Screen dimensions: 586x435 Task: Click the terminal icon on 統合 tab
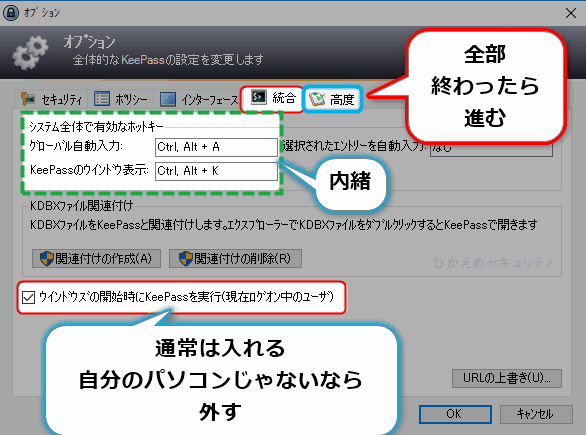point(259,97)
